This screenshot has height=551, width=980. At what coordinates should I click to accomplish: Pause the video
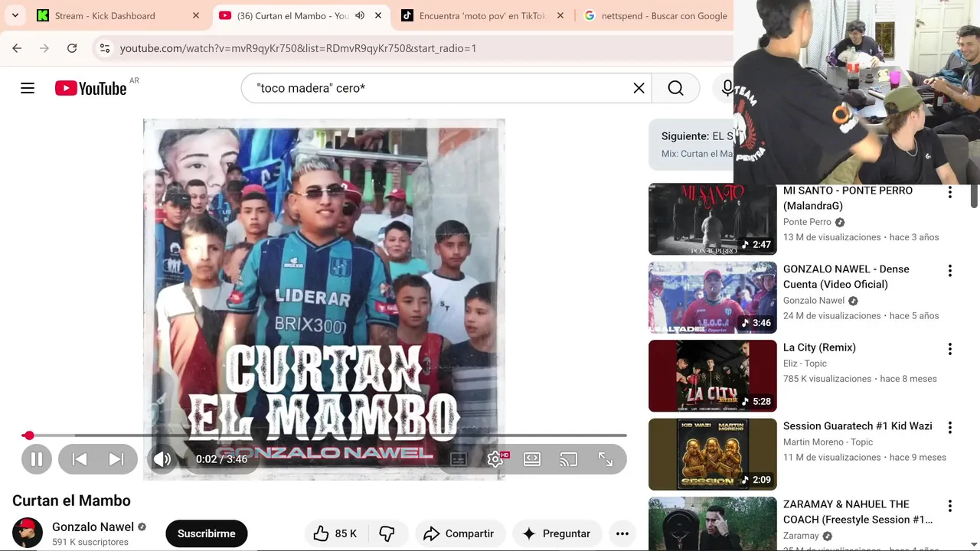tap(36, 459)
